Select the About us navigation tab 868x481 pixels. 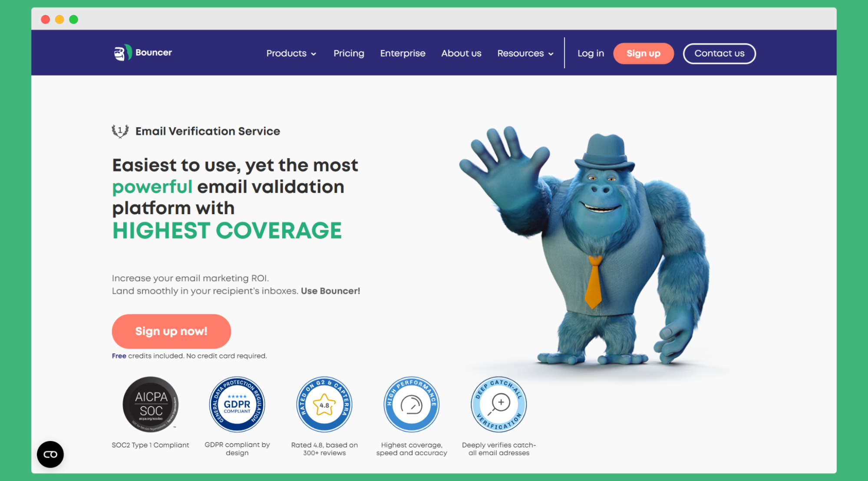point(462,53)
